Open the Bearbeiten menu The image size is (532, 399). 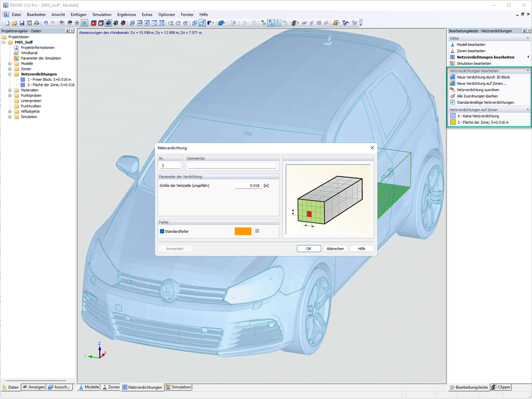[x=36, y=15]
